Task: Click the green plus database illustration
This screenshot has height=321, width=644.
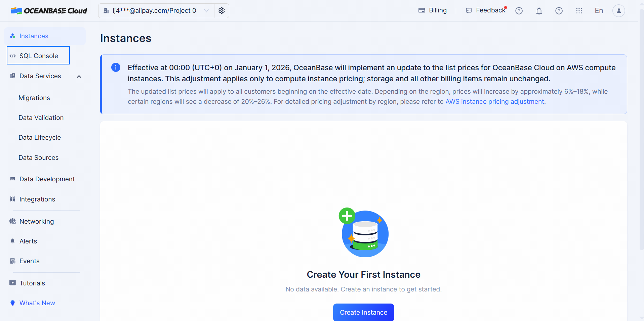Action: (364, 233)
